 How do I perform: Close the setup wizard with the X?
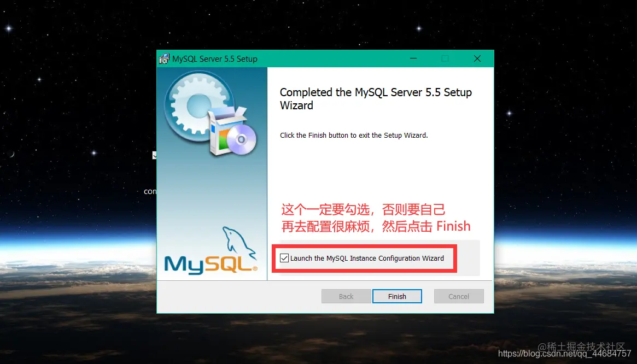(477, 58)
